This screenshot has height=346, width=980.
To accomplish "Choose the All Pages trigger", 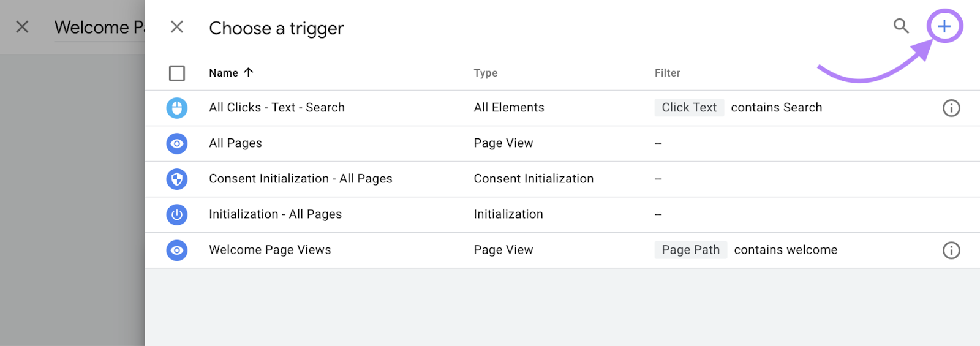I will (x=235, y=143).
